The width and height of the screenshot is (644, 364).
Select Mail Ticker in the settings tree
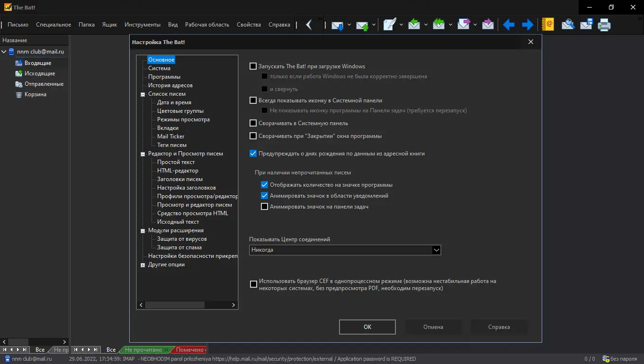coord(171,136)
